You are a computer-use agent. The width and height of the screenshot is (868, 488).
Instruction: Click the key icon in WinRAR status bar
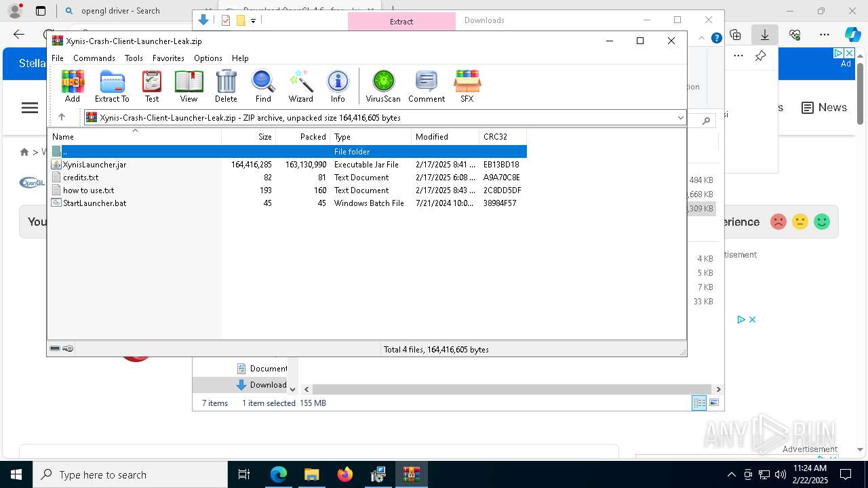pyautogui.click(x=68, y=348)
